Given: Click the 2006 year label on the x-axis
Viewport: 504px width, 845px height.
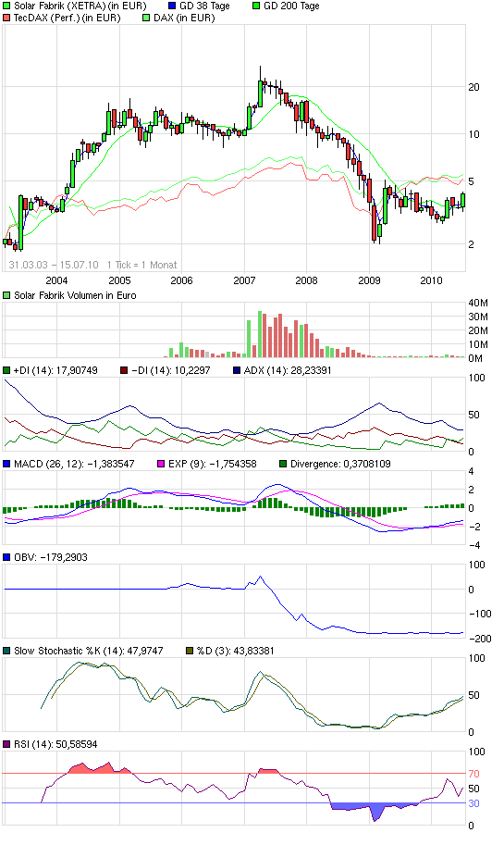Looking at the screenshot, I should point(181,280).
